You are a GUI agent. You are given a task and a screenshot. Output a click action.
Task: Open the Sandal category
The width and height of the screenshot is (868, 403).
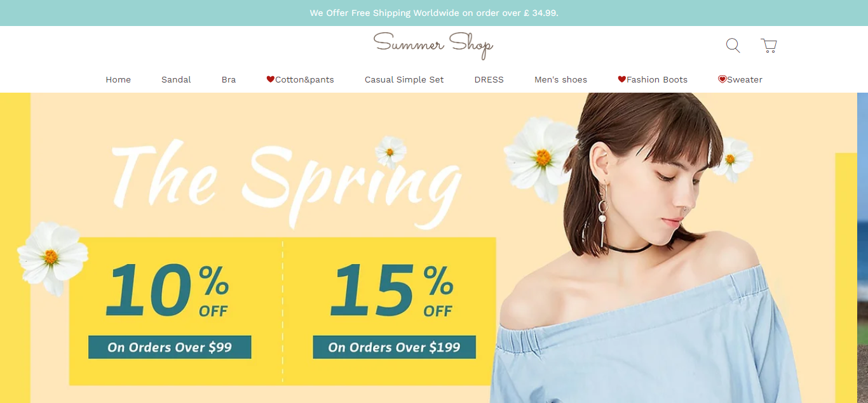point(176,79)
